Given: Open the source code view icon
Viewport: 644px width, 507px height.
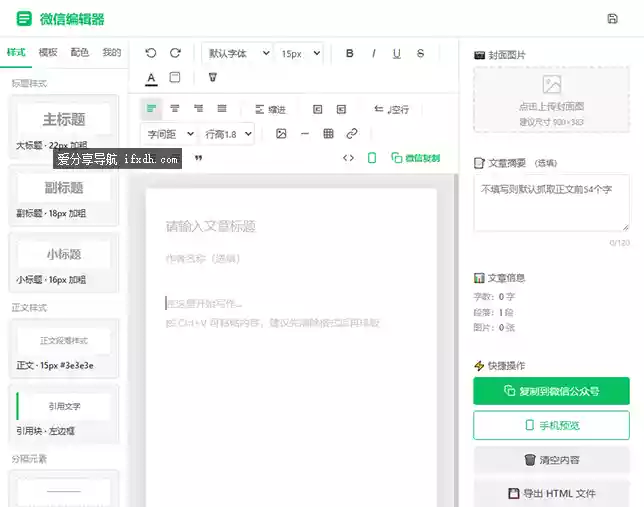Looking at the screenshot, I should tap(348, 158).
